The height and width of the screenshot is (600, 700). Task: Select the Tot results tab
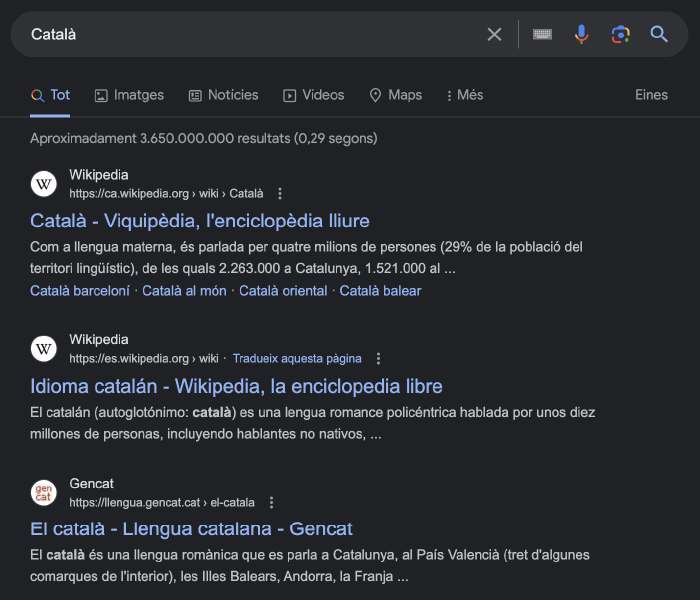(50, 95)
